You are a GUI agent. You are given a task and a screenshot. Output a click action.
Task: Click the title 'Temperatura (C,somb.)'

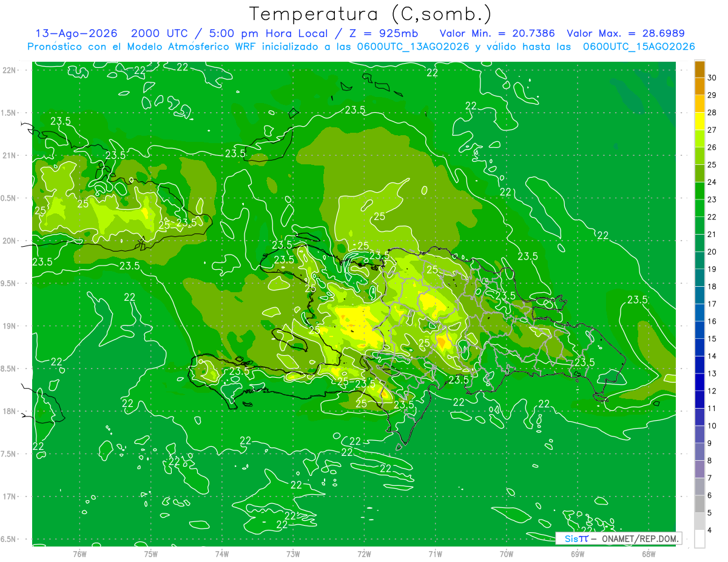[x=371, y=14]
